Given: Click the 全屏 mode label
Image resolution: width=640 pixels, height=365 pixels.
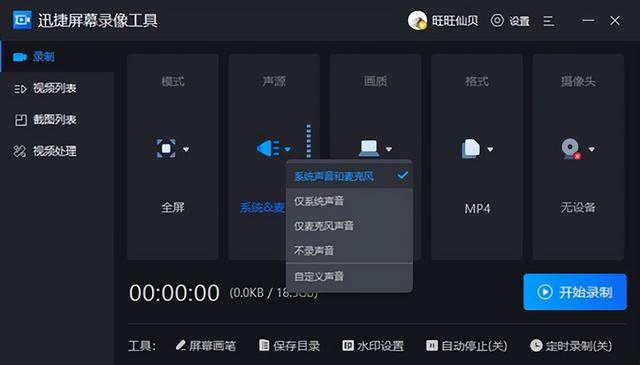Looking at the screenshot, I should (173, 207).
